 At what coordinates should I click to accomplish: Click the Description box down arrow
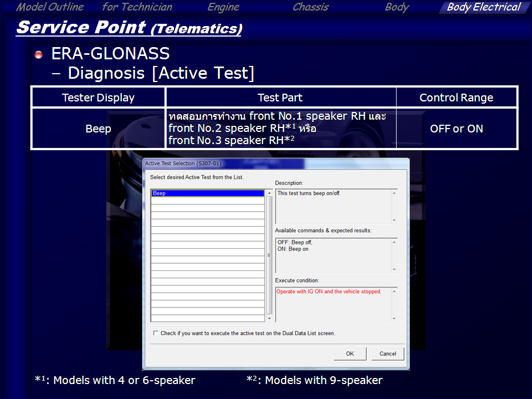(x=394, y=220)
